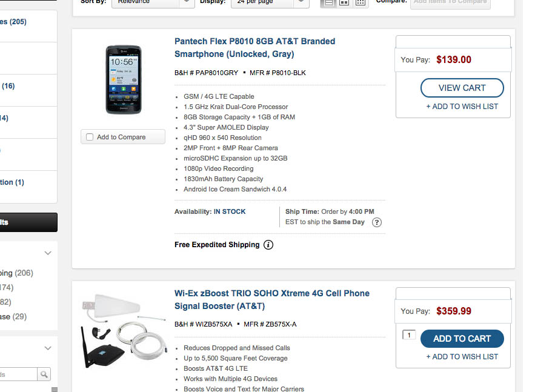This screenshot has height=392, width=555.
Task: Open the Pantech Flex phone product image
Action: [x=123, y=79]
